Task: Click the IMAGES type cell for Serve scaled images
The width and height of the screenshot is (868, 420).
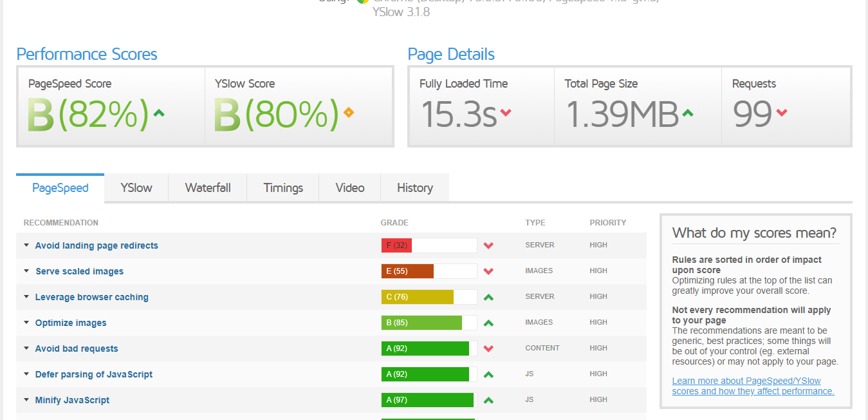Action: tap(539, 271)
